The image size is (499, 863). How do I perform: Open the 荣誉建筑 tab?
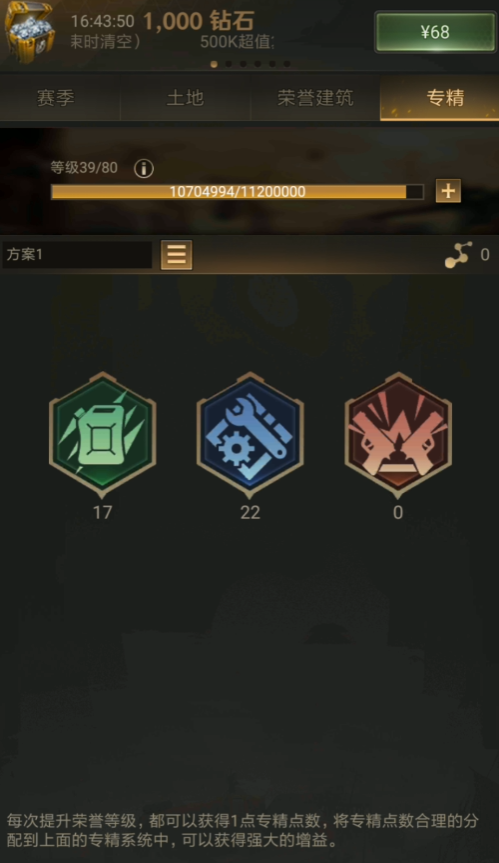[x=315, y=98]
